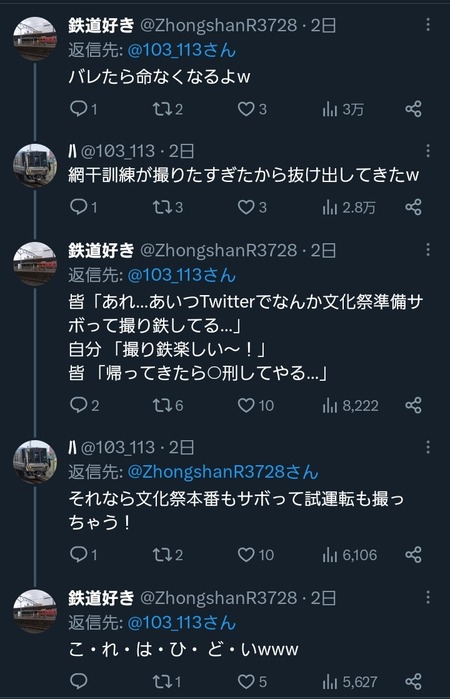Open more options on first tweet
Screen dimensions: 450x699
coord(428,25)
